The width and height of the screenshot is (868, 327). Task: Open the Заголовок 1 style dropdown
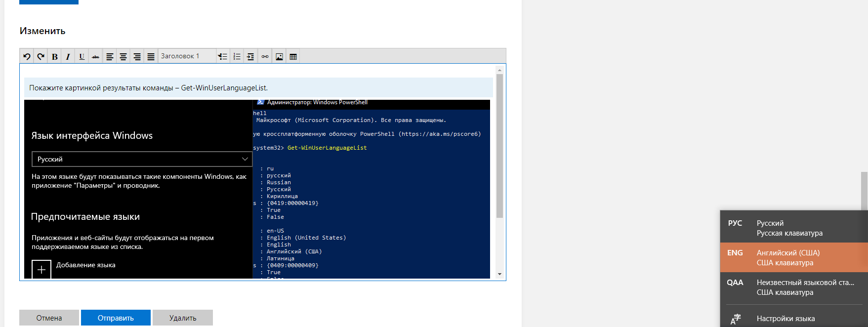tap(187, 56)
